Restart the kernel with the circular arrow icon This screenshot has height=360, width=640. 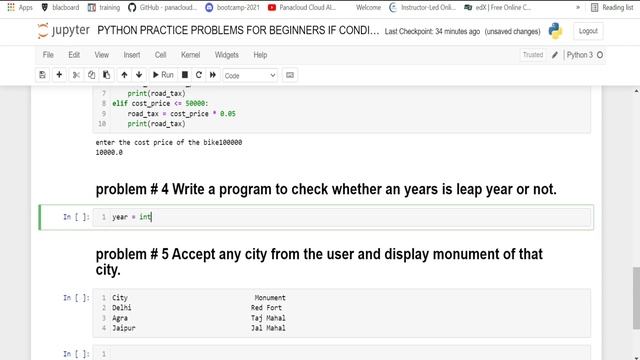[x=199, y=75]
